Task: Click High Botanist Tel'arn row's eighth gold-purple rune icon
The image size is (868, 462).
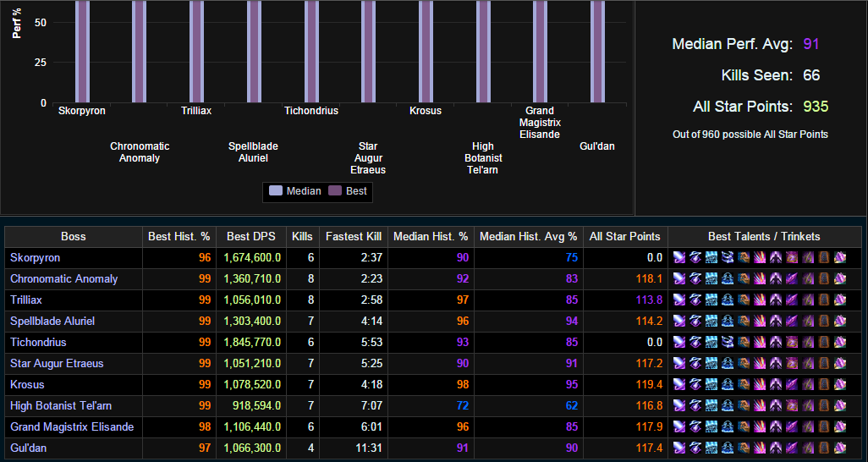Action: tap(792, 405)
